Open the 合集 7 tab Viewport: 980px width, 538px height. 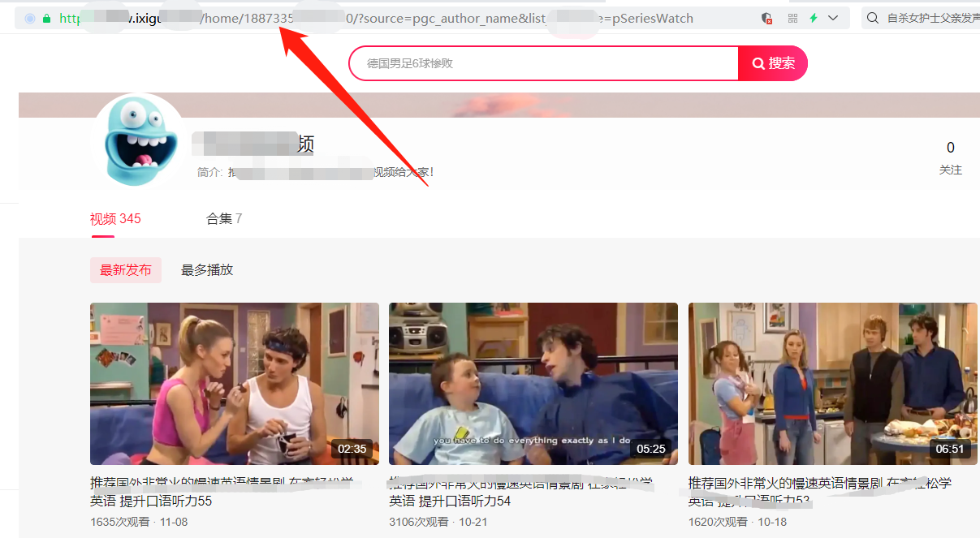pyautogui.click(x=224, y=218)
